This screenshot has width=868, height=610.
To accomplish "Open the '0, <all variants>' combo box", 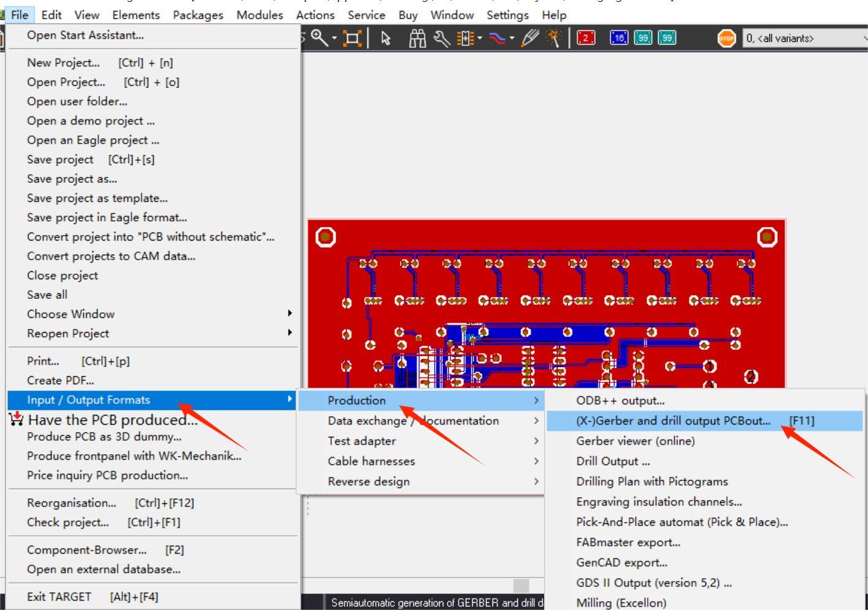I will 805,38.
